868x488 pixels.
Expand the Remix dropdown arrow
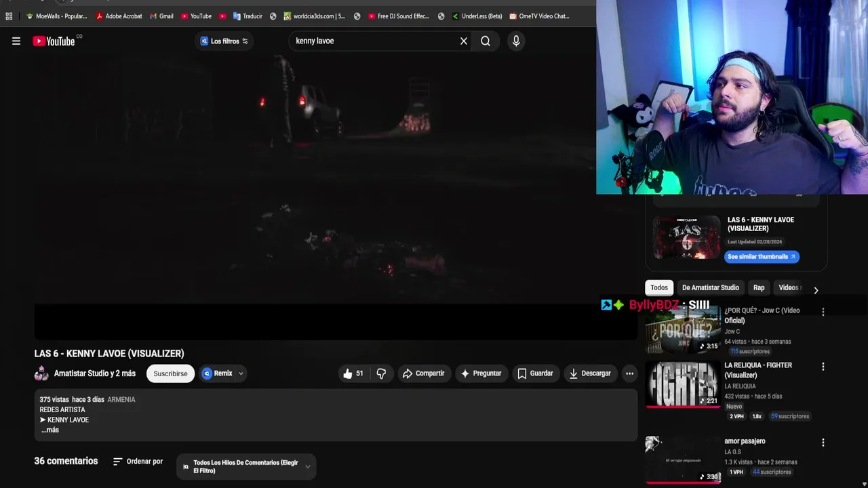(x=241, y=373)
